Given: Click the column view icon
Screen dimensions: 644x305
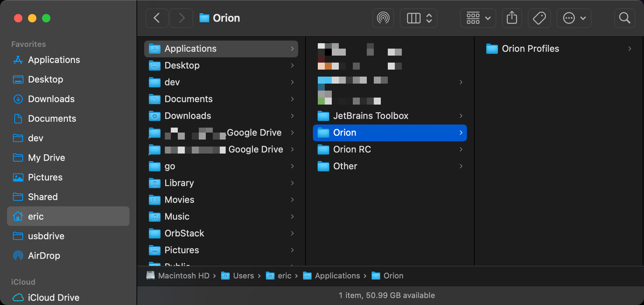Looking at the screenshot, I should (x=413, y=18).
